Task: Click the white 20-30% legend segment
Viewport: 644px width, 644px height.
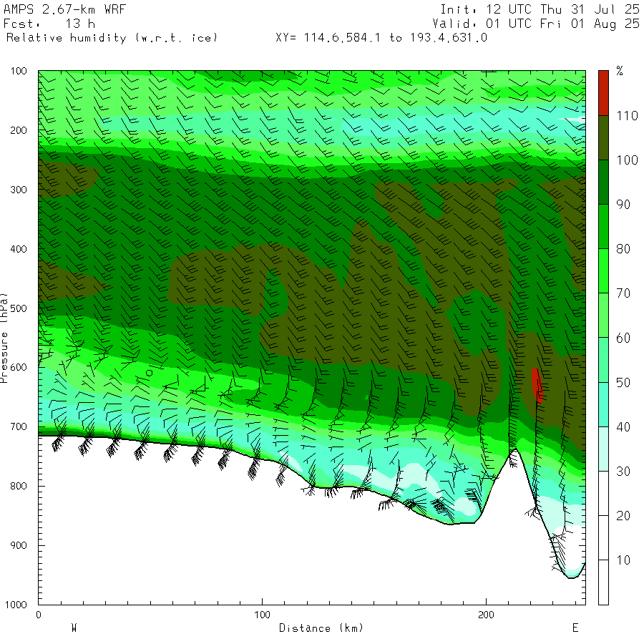Action: pyautogui.click(x=603, y=493)
